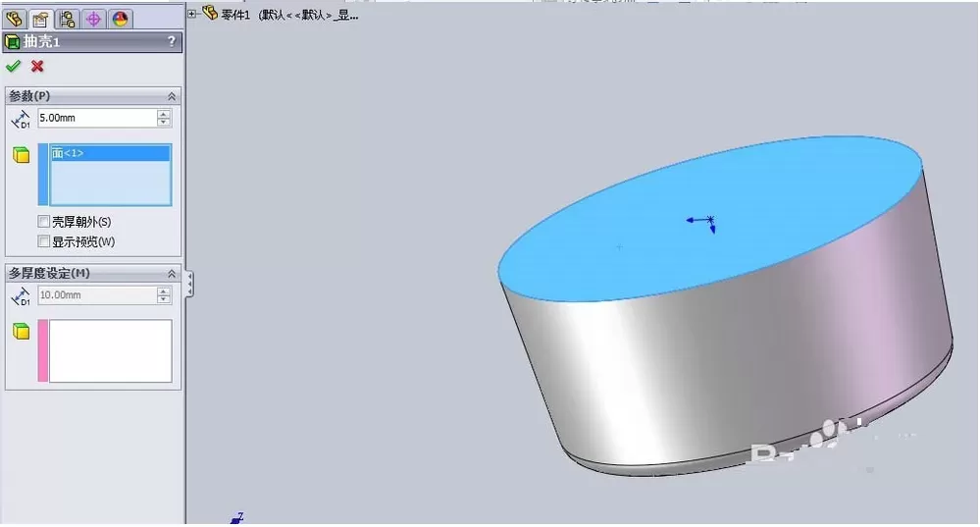The height and width of the screenshot is (527, 980).
Task: Click the 5.00mm thickness input field
Action: [97, 118]
